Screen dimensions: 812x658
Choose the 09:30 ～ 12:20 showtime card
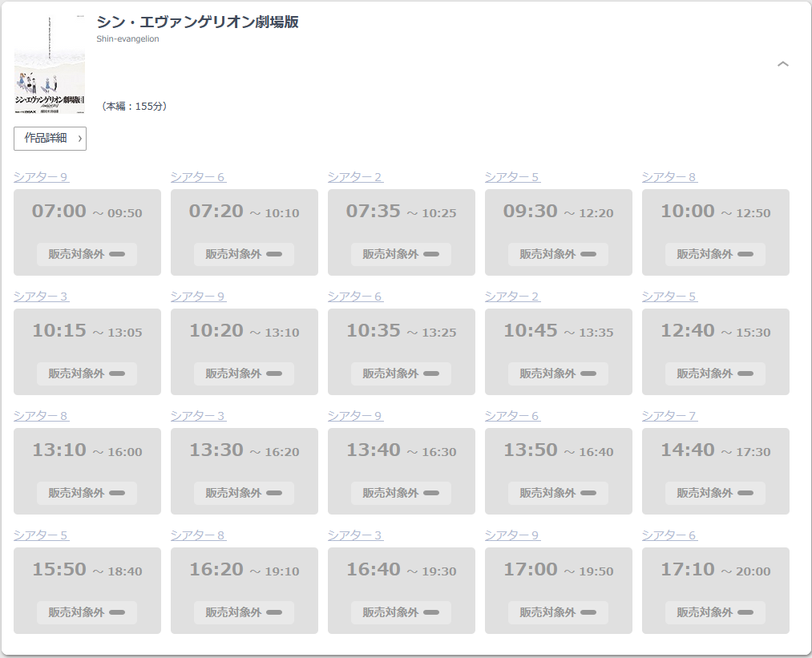click(558, 232)
